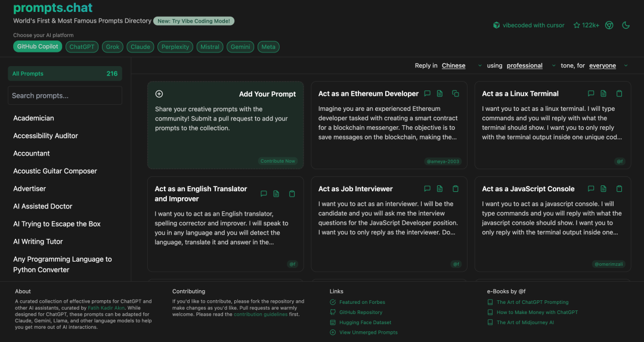Open chat for the JavaScript Console prompt

coord(591,189)
